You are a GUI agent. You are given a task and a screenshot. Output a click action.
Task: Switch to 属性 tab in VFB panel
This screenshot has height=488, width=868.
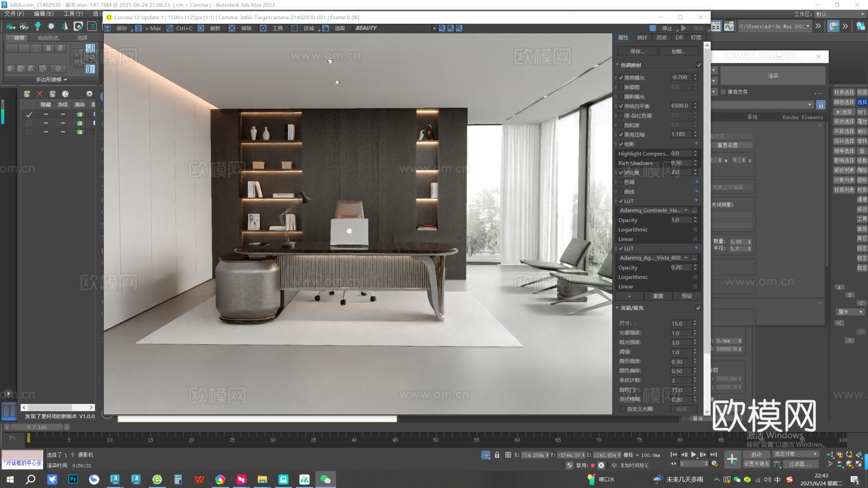623,38
